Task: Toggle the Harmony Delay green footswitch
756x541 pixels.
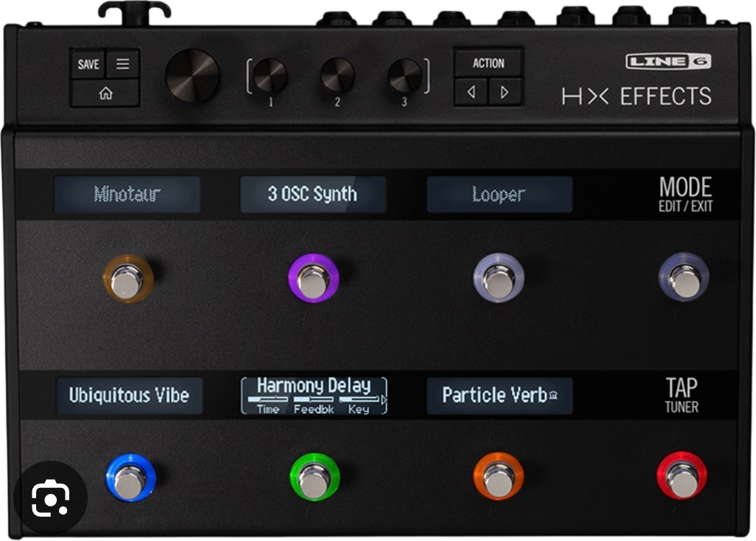Action: [315, 478]
